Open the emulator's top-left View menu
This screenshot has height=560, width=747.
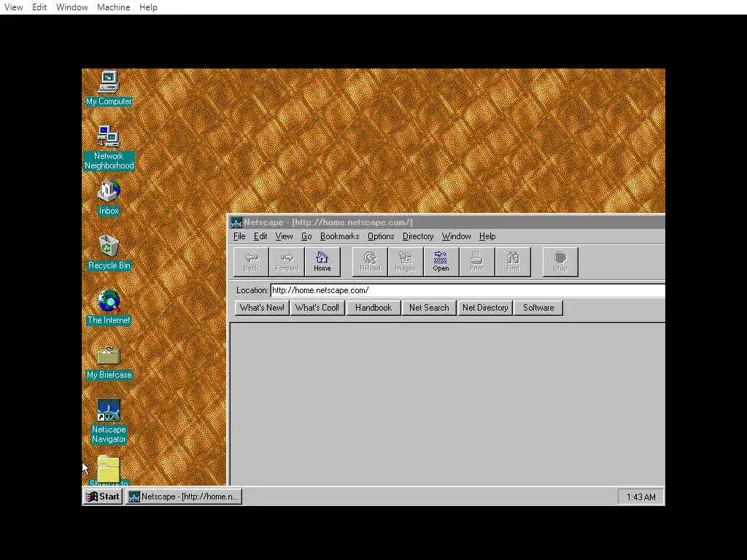(x=13, y=7)
